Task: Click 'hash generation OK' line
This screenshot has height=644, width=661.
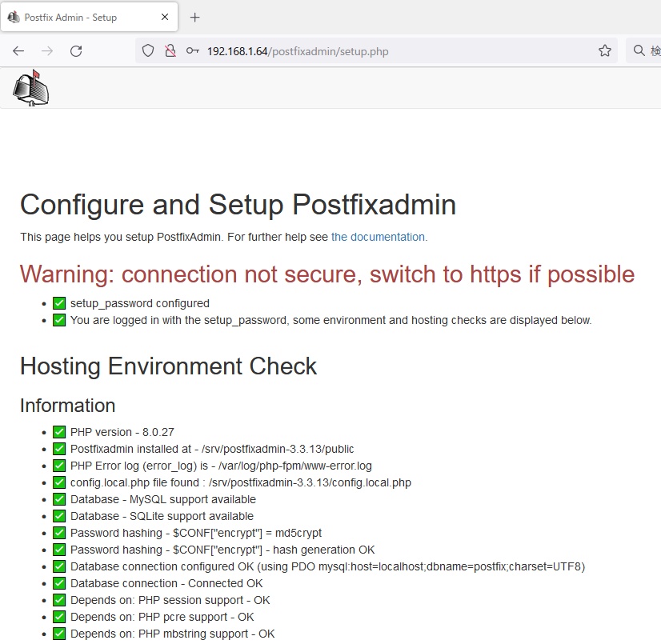Action: [x=222, y=550]
